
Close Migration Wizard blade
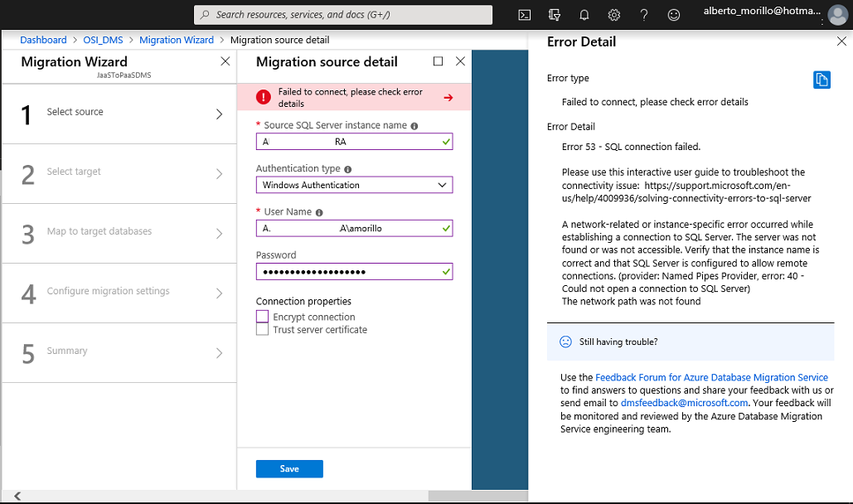coord(225,61)
